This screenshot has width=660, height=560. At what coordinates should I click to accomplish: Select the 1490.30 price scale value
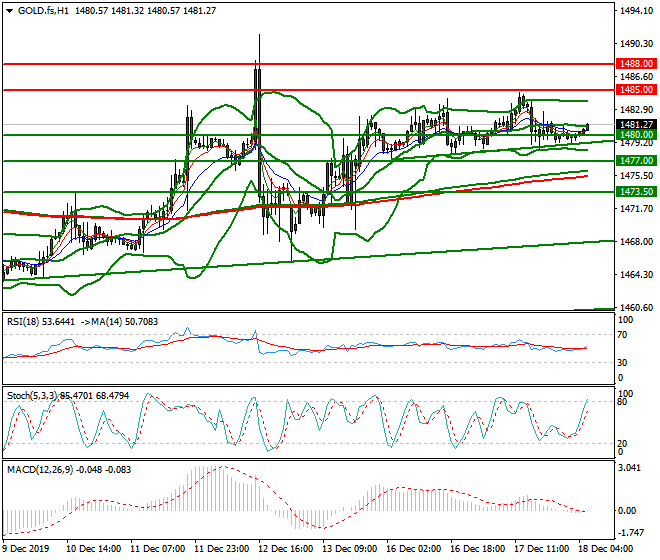pyautogui.click(x=636, y=44)
